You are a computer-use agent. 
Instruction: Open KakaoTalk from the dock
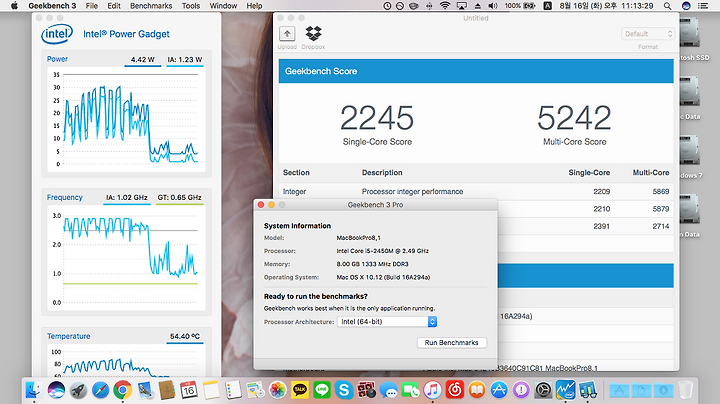(x=300, y=390)
